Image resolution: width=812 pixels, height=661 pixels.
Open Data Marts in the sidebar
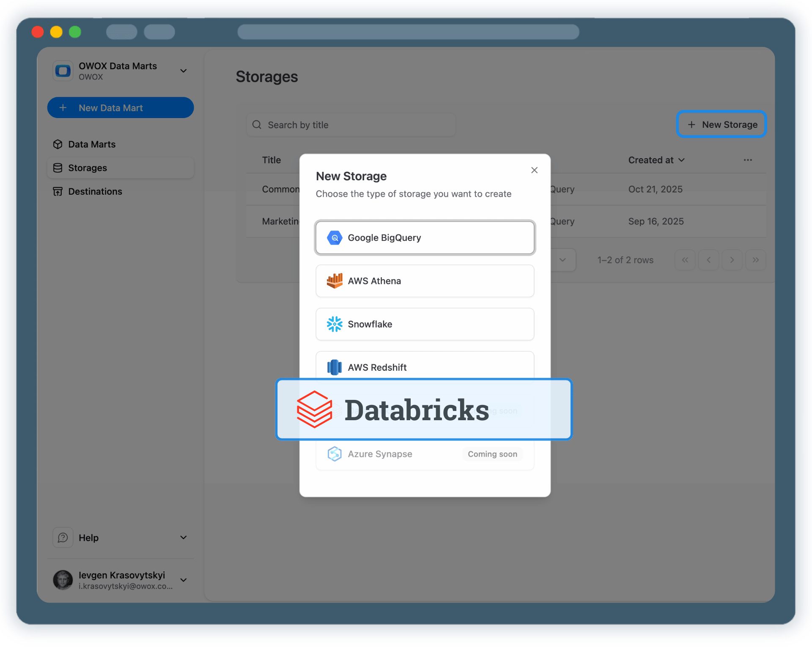[121, 144]
